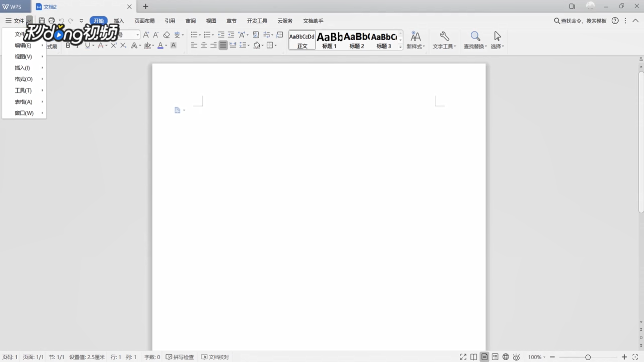Click the Save document icon

[42, 21]
